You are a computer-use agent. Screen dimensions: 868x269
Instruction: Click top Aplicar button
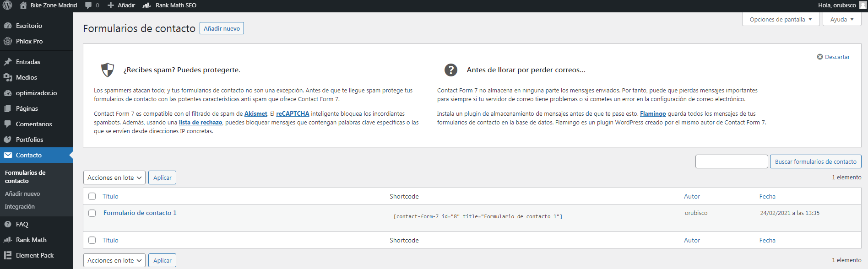(162, 178)
